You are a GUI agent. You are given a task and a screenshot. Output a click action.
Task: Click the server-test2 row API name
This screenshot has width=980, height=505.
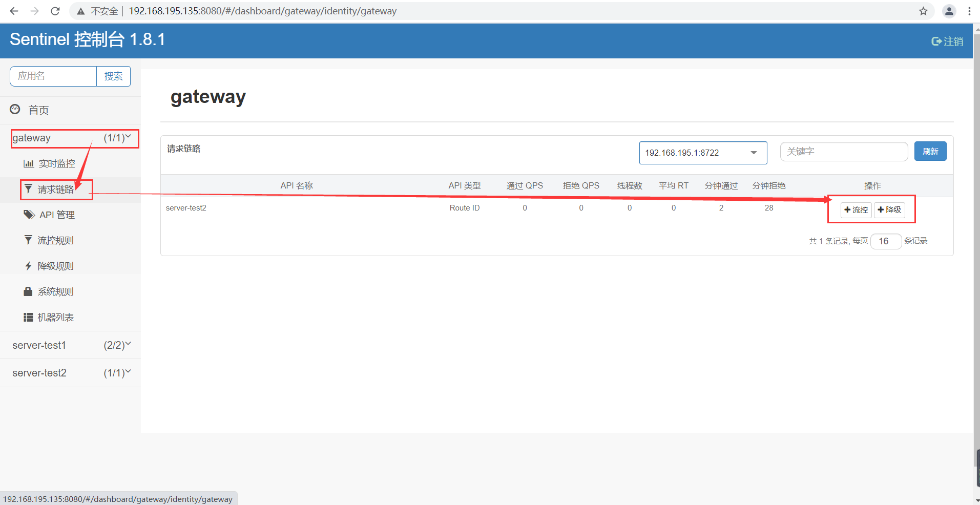coord(186,208)
